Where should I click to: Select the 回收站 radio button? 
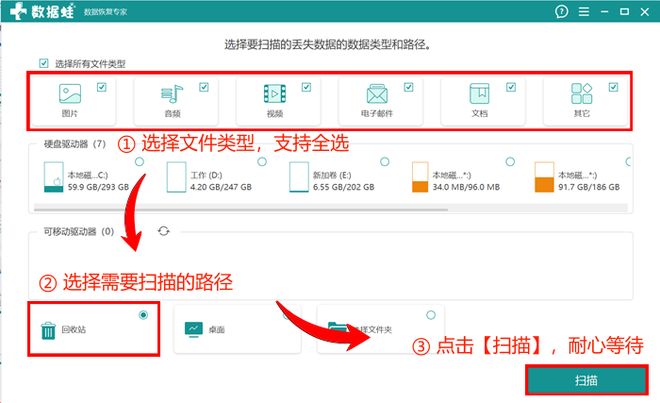(x=143, y=315)
